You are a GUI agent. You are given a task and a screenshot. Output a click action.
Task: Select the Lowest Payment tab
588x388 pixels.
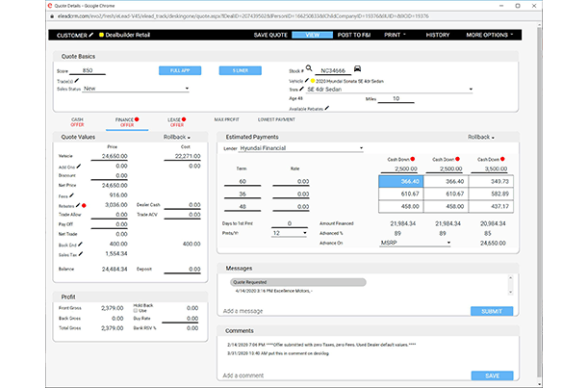tap(276, 119)
